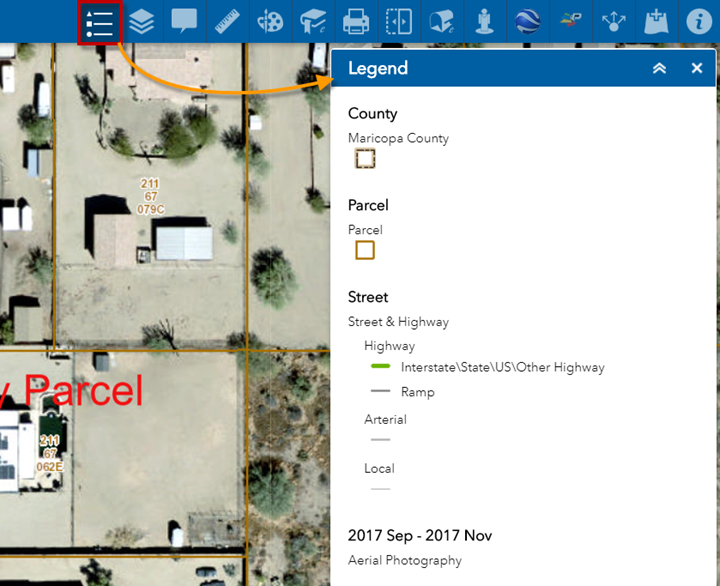
Task: Click the colorful arrows toolbar icon
Action: pos(570,22)
